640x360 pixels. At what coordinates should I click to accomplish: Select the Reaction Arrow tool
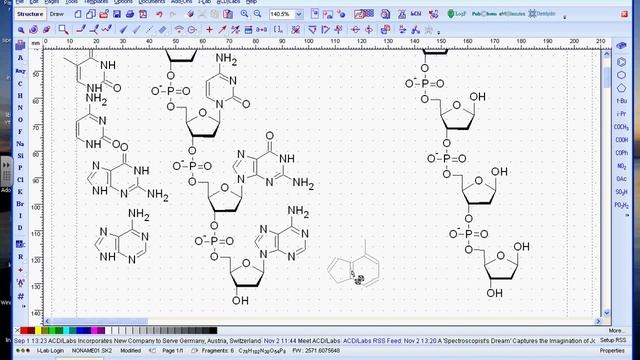click(x=222, y=29)
